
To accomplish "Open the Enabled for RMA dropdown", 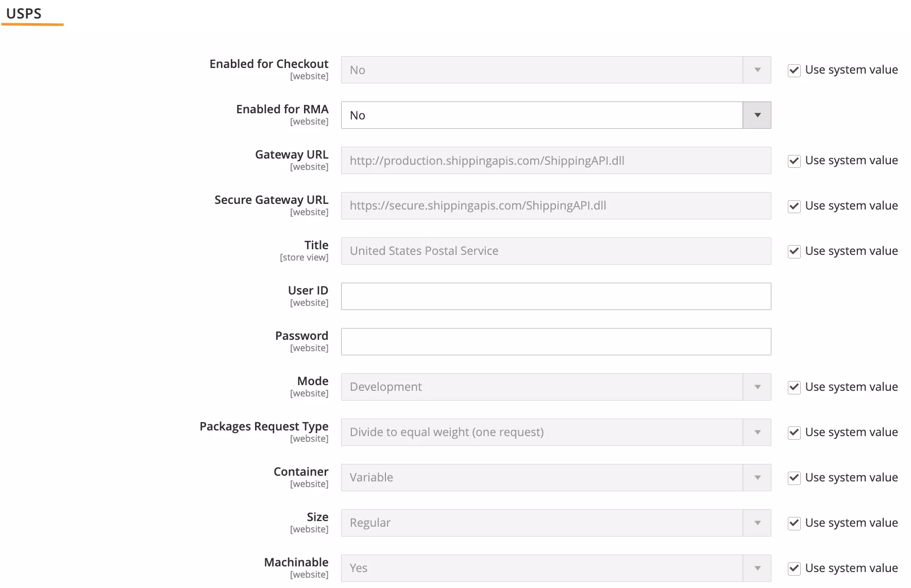I will (555, 115).
